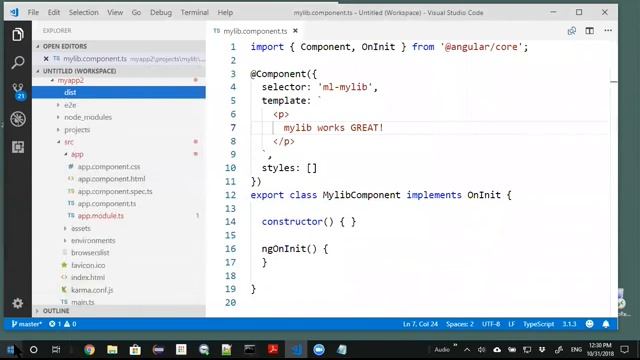Expand the environments folder
Screen dimensions: 640x360
[65, 241]
